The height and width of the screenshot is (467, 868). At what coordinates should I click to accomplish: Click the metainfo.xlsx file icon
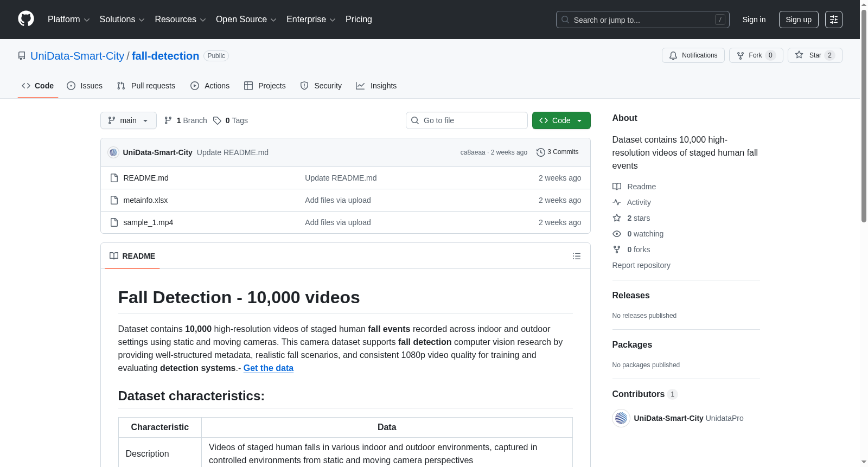click(x=114, y=200)
